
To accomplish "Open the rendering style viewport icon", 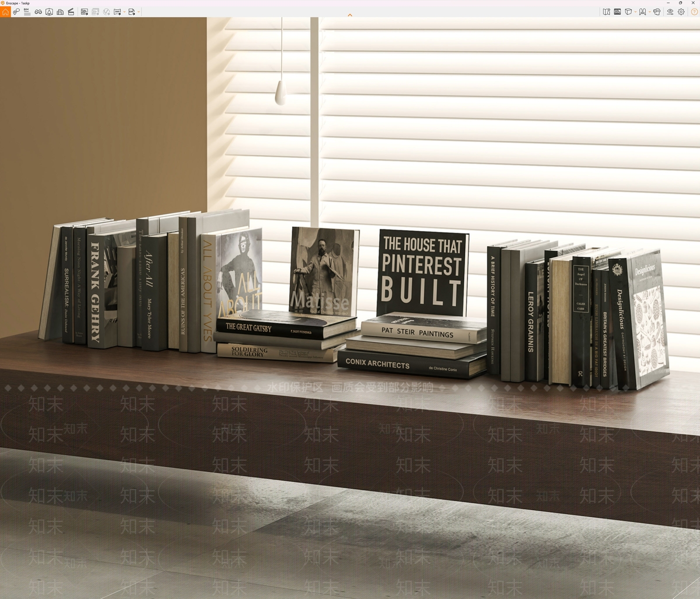I will (617, 12).
